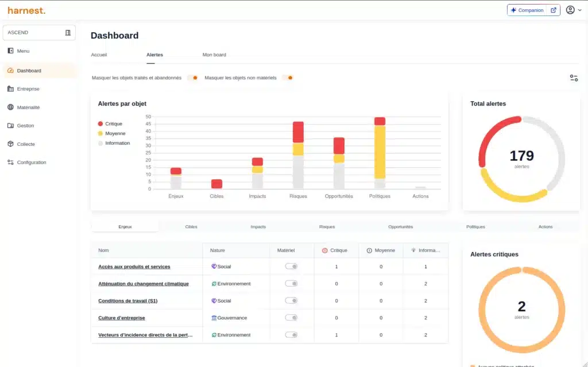Click the 179 alertes total value
This screenshot has width=588, height=367.
[x=521, y=156]
